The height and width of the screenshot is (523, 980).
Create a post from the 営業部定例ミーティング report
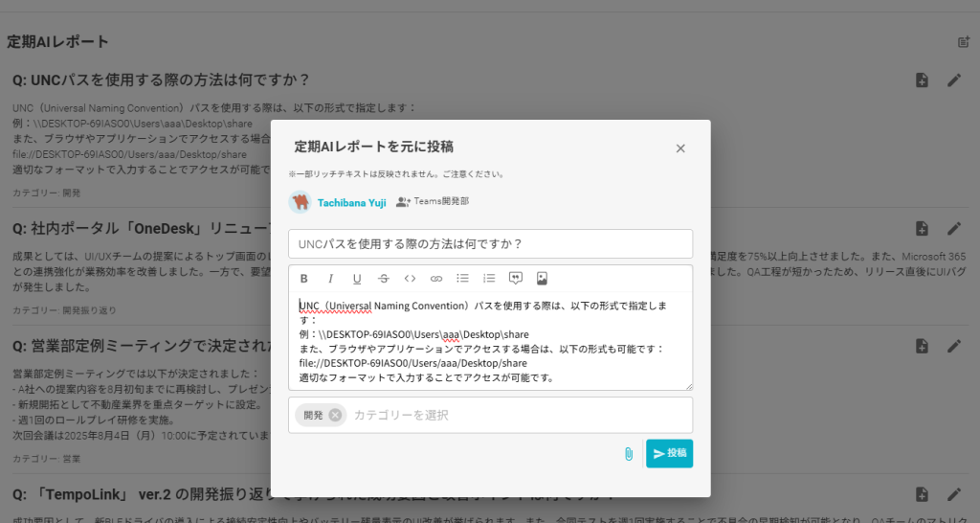(922, 346)
